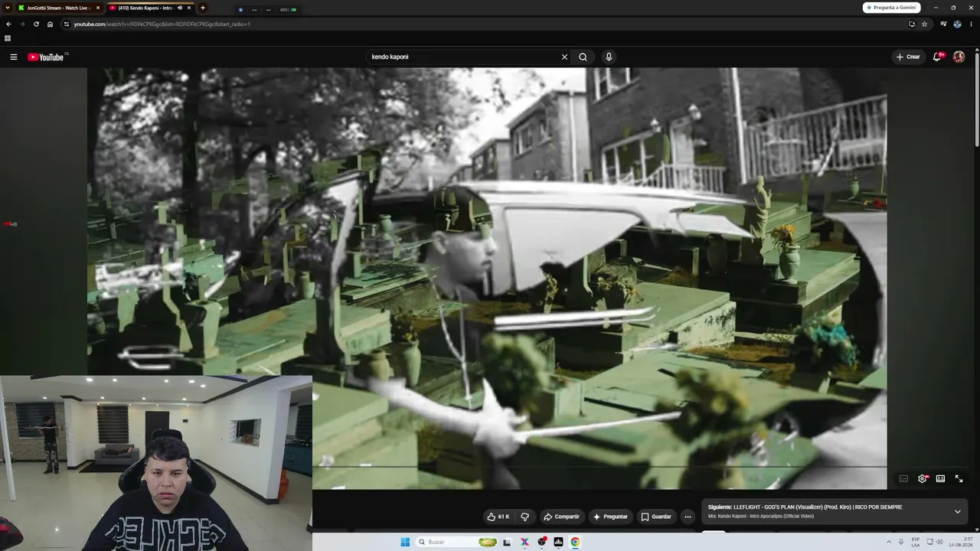
Task: Show hidden system tray icons
Action: click(x=889, y=543)
